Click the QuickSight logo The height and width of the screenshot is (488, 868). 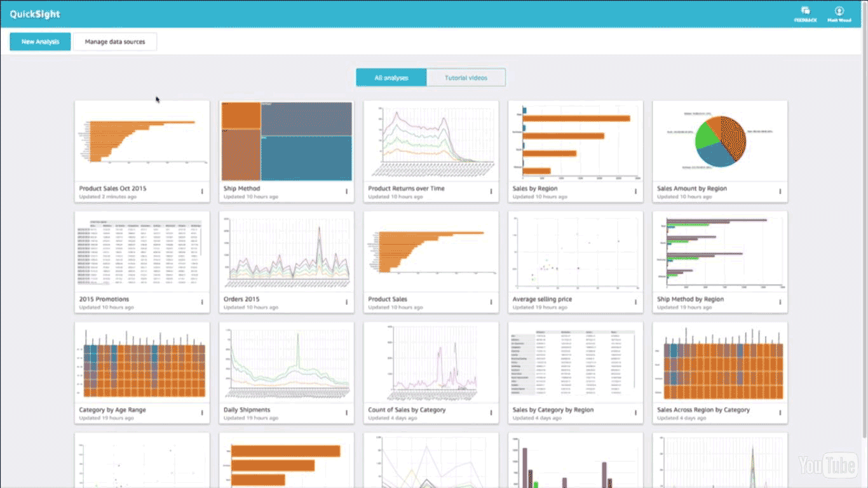(35, 14)
